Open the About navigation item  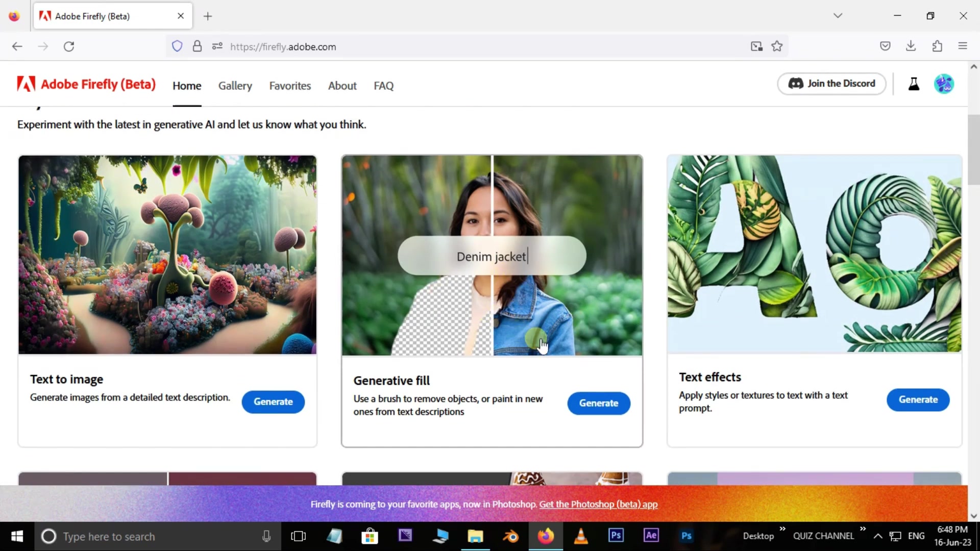click(x=342, y=86)
